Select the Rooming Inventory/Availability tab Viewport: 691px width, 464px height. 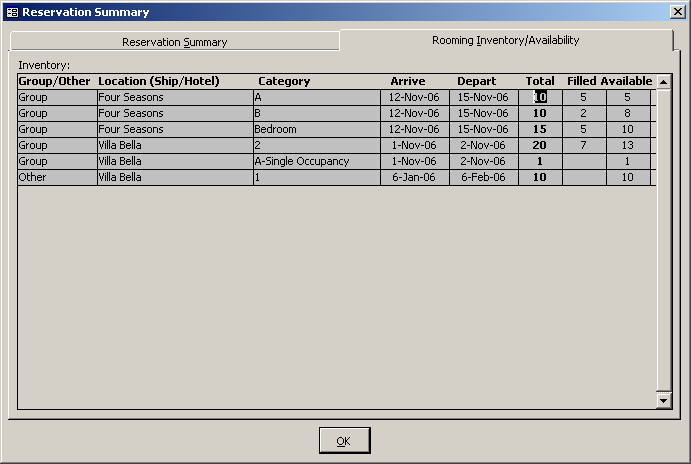point(505,40)
